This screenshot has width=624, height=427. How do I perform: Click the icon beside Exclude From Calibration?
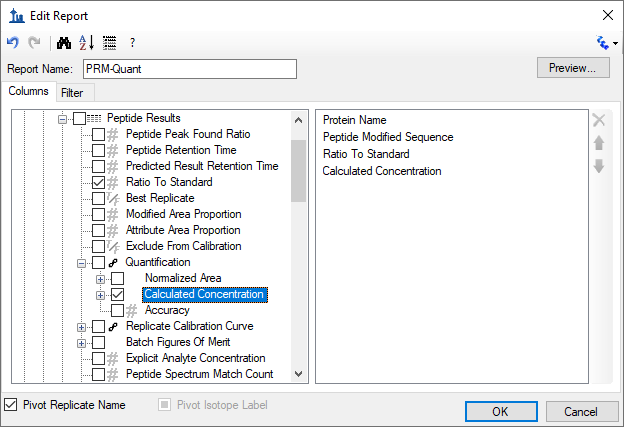point(113,246)
